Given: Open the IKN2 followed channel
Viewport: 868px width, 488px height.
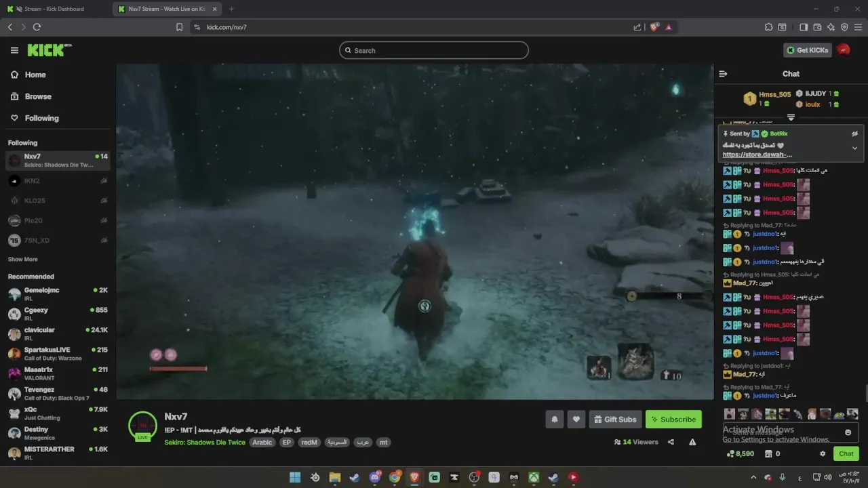Looking at the screenshot, I should [x=58, y=181].
